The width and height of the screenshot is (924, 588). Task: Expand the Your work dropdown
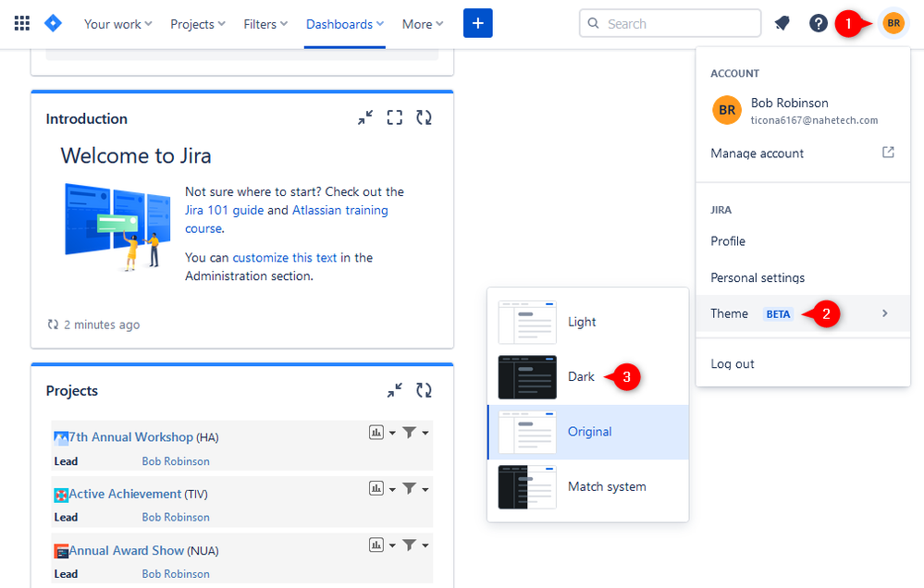117,24
